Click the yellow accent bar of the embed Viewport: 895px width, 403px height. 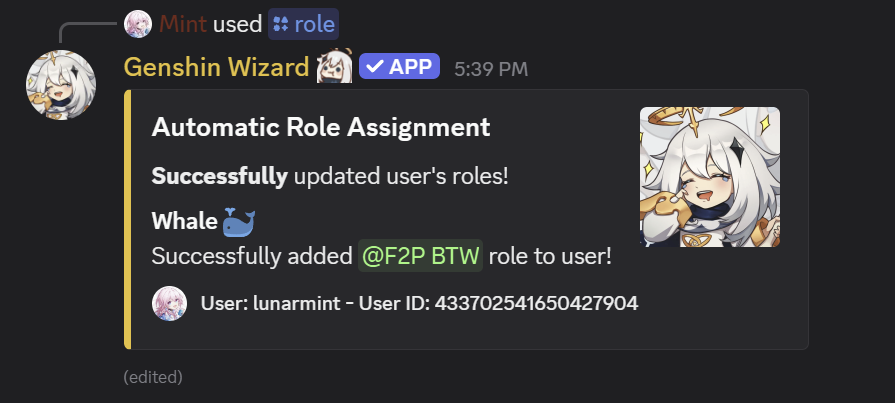pyautogui.click(x=127, y=219)
